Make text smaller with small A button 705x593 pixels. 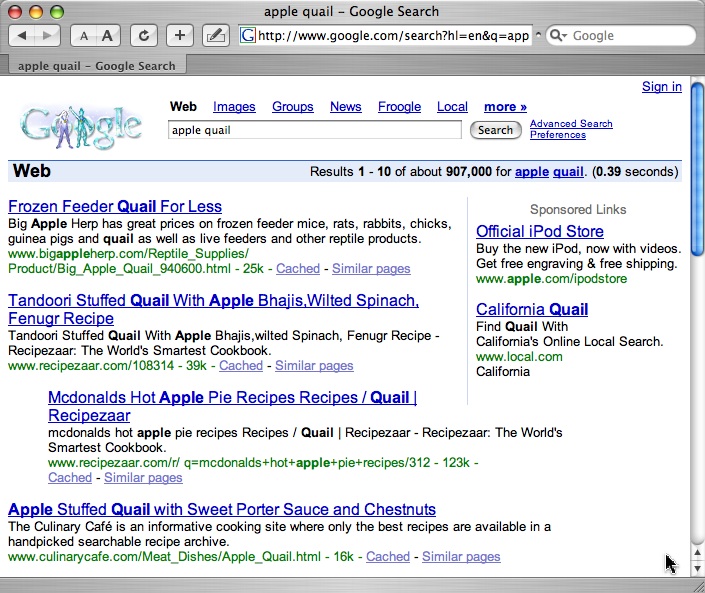pos(84,36)
